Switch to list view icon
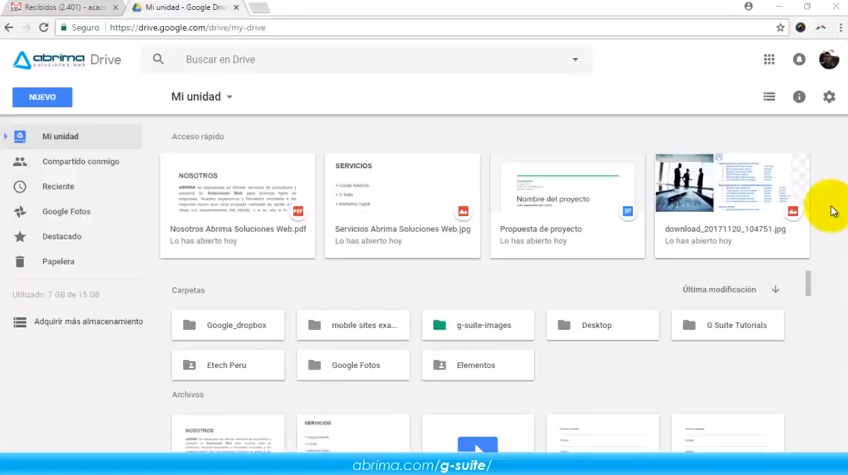 [x=769, y=97]
